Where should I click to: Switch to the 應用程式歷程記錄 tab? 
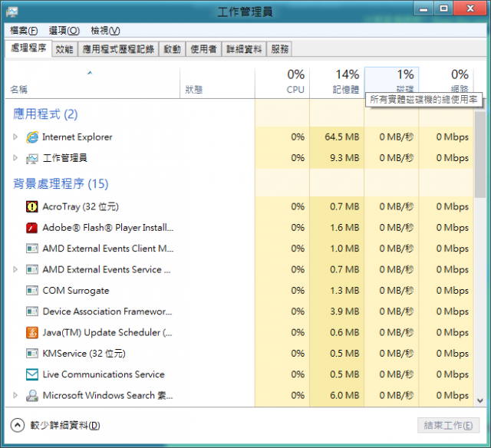point(118,49)
